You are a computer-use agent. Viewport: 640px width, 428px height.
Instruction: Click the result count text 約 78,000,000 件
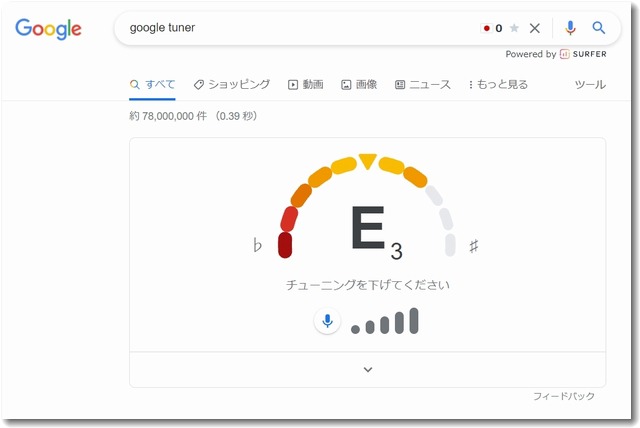pos(168,116)
